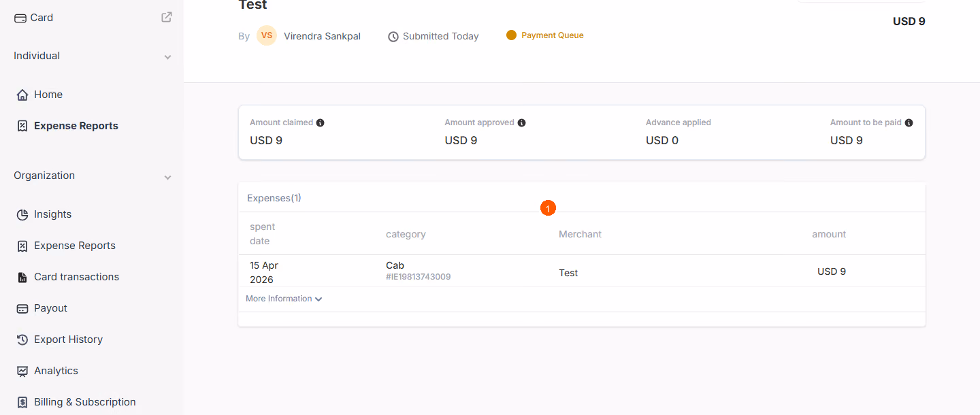Click Submitted Today text
980x415 pixels.
pos(441,36)
